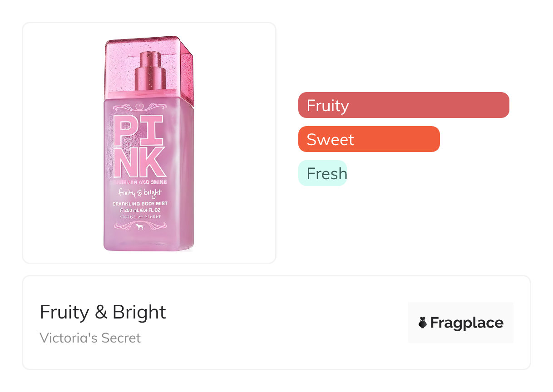Click 'Sparkling Body Mist' text on the bottle
553x392 pixels.
(x=140, y=204)
